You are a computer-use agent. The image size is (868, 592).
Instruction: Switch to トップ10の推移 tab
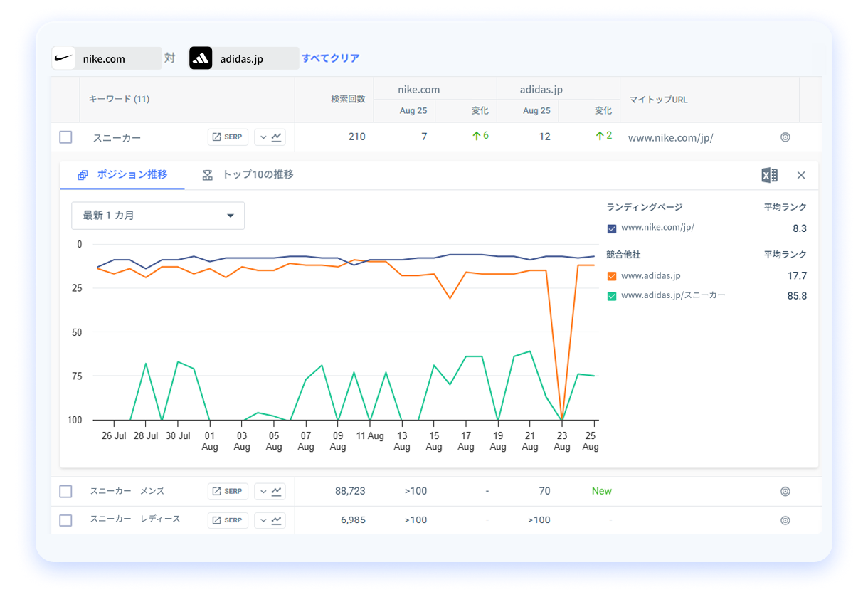coord(248,175)
